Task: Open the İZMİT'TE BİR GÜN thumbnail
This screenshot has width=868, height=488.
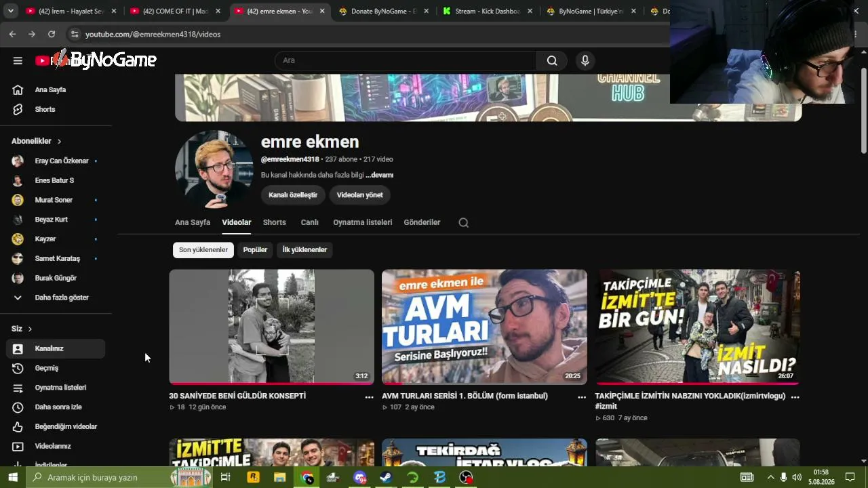Action: click(698, 327)
